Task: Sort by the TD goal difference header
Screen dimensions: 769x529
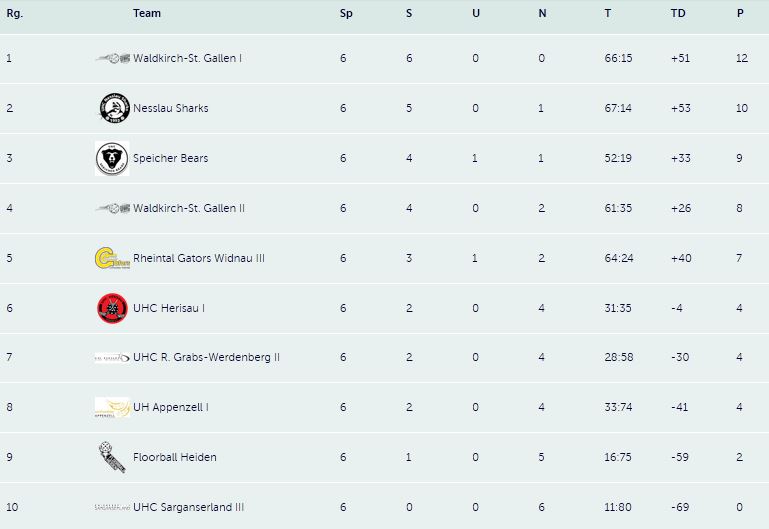Action: [x=678, y=13]
